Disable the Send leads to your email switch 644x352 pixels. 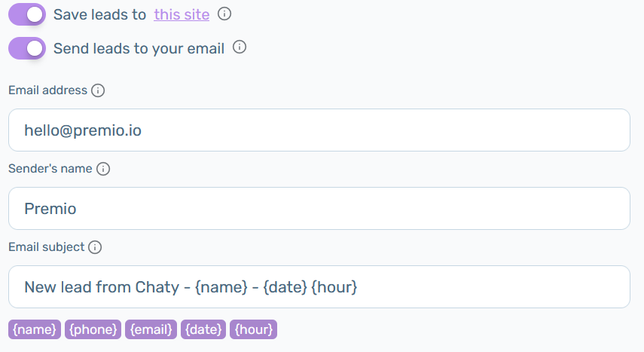click(27, 48)
